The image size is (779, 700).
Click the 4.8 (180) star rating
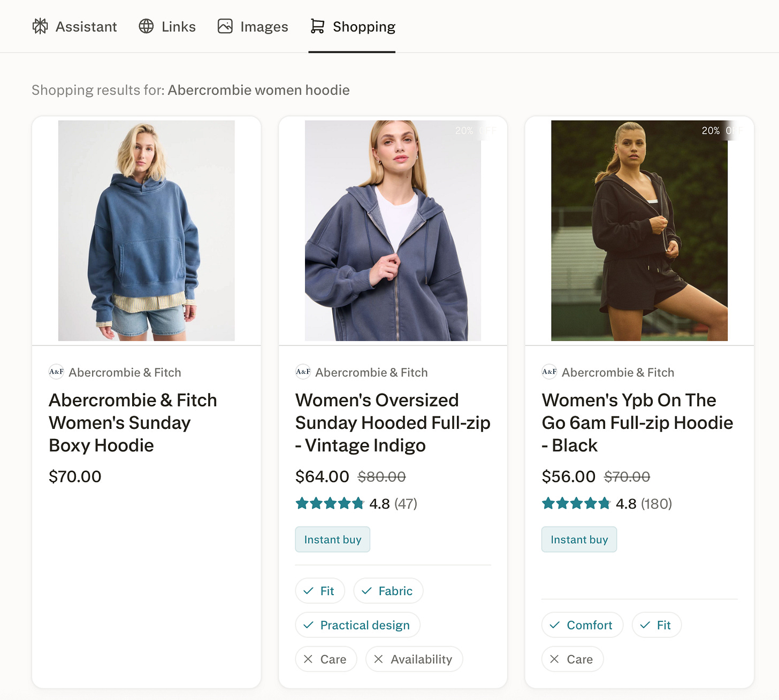(607, 504)
